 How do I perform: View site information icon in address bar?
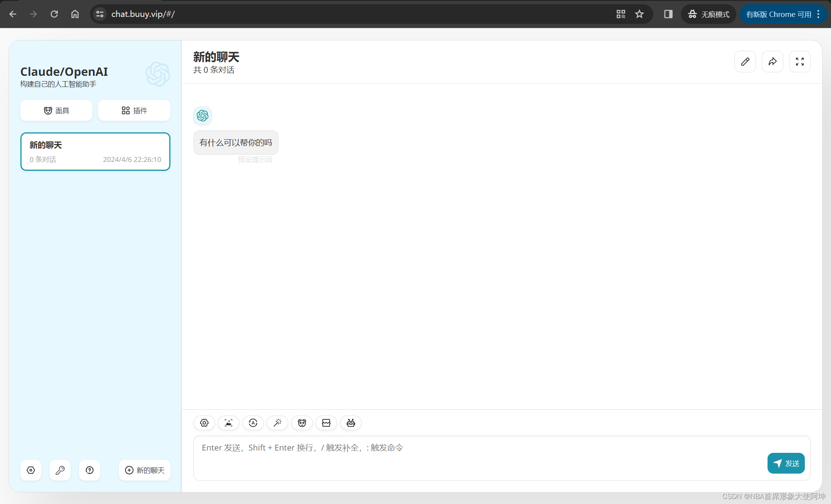100,14
